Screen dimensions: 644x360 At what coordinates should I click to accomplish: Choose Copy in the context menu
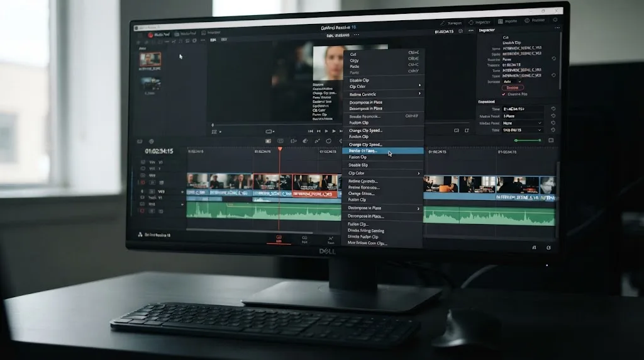383,60
